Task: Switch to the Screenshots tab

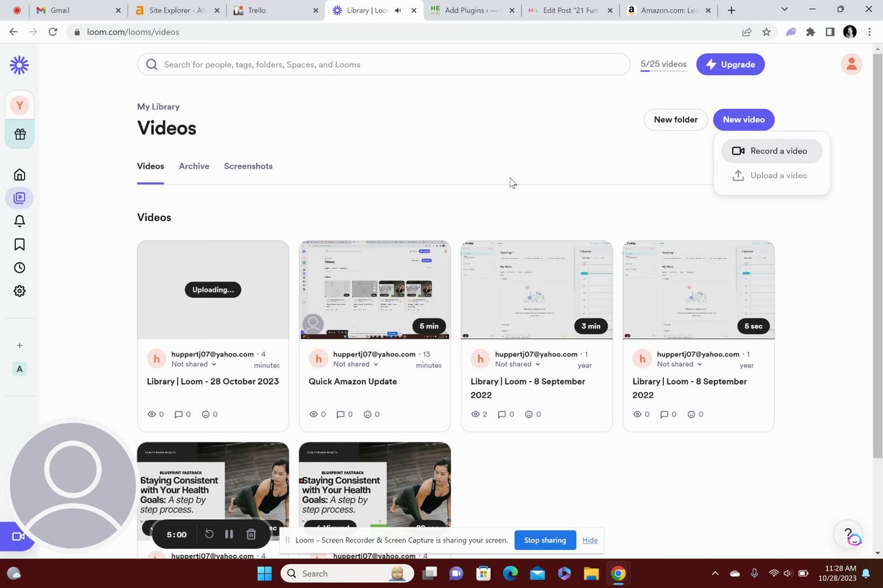Action: point(248,166)
